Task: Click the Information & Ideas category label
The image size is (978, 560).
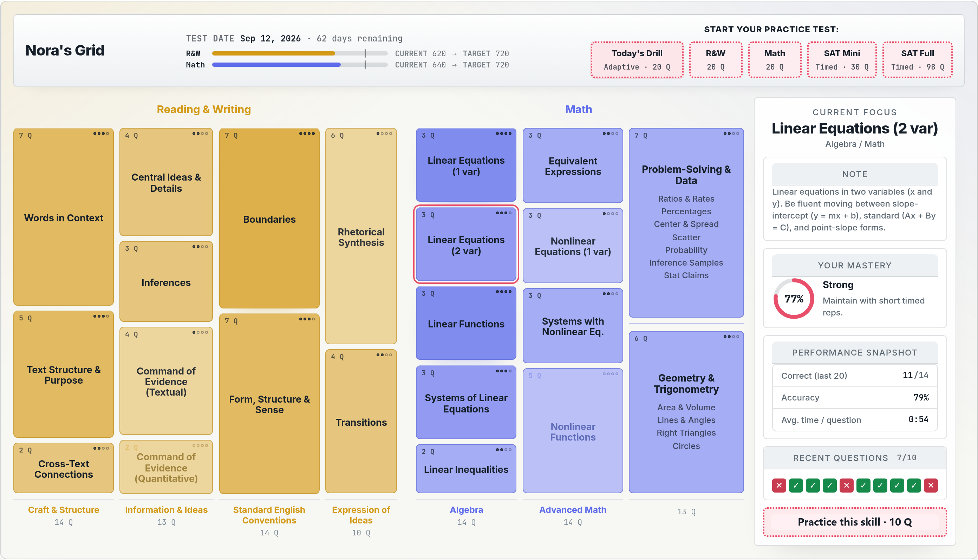Action: pos(166,510)
